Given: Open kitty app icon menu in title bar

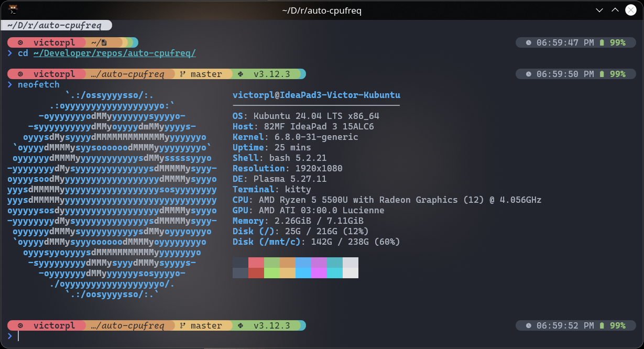Looking at the screenshot, I should pos(14,10).
